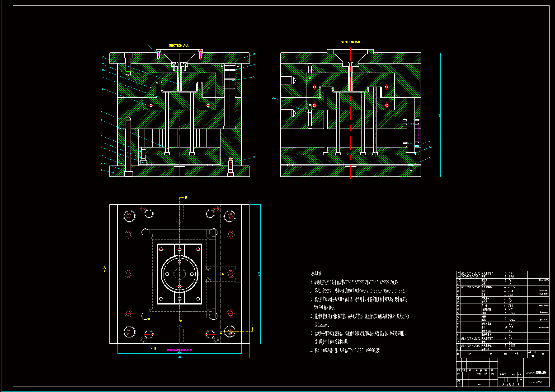This screenshot has width=555, height=392.
Task: Click the SECTION A-A view title
Action: pyautogui.click(x=179, y=45)
